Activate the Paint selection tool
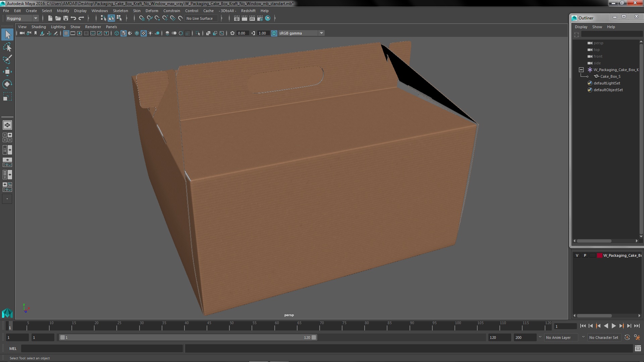The height and width of the screenshot is (362, 644). (x=7, y=60)
